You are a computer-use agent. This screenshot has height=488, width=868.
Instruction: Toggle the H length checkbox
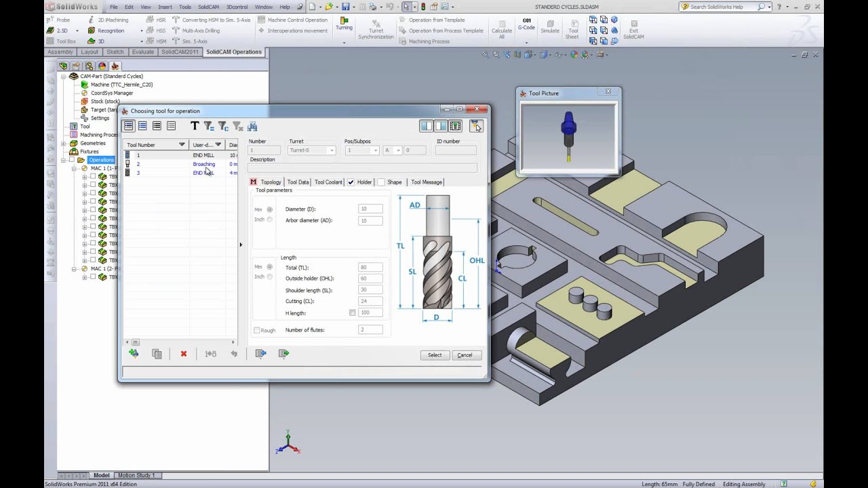(352, 312)
